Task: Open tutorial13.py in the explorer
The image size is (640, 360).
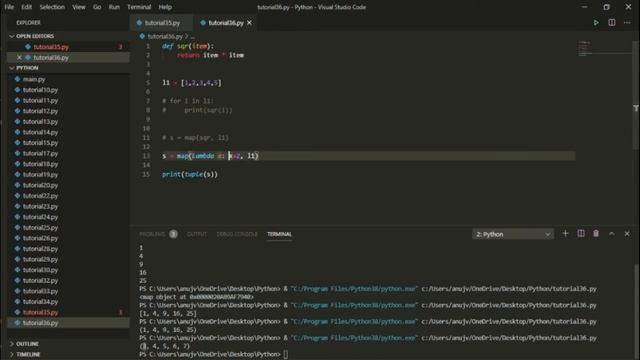Action: (x=69, y=122)
